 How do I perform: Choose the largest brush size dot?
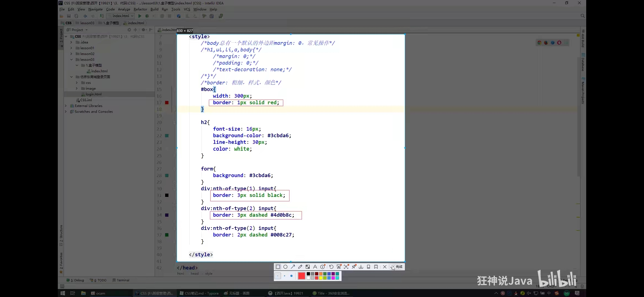(291, 276)
